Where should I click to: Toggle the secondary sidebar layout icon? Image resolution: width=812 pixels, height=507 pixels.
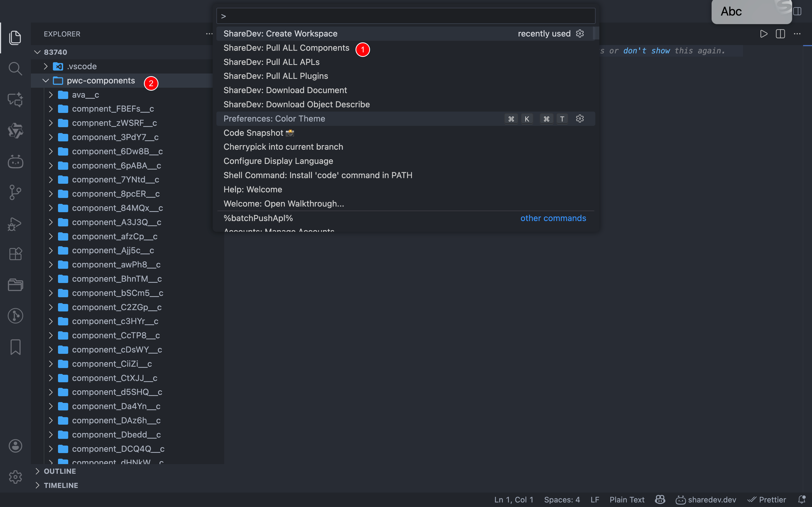point(797,11)
